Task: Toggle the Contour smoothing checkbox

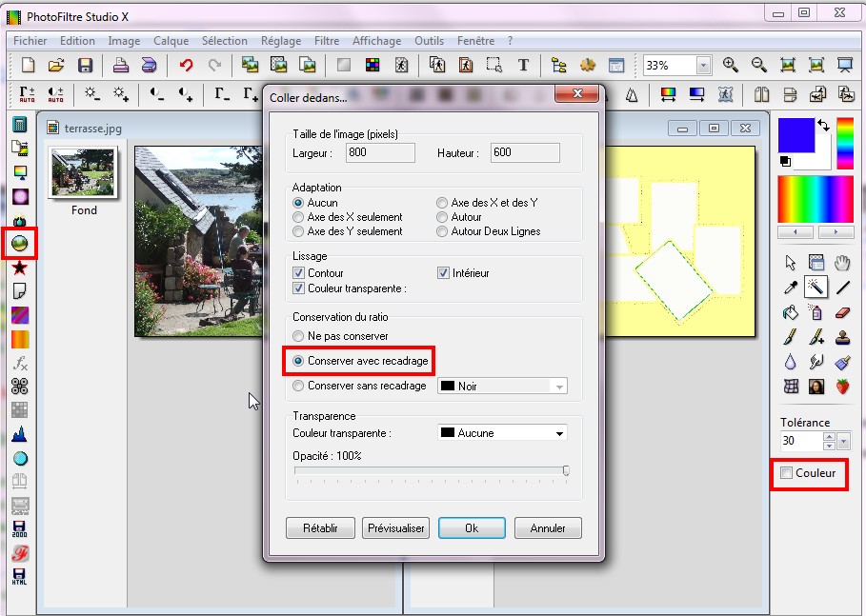Action: pyautogui.click(x=298, y=272)
